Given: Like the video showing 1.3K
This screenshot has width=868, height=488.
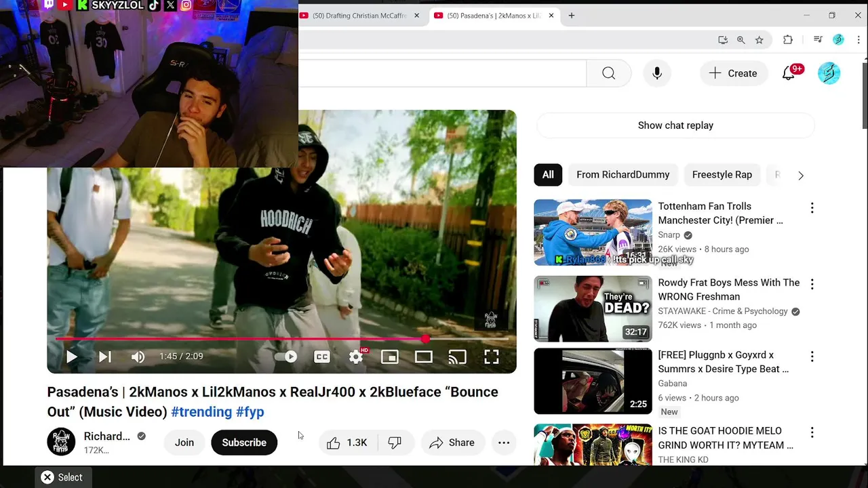Looking at the screenshot, I should (347, 443).
